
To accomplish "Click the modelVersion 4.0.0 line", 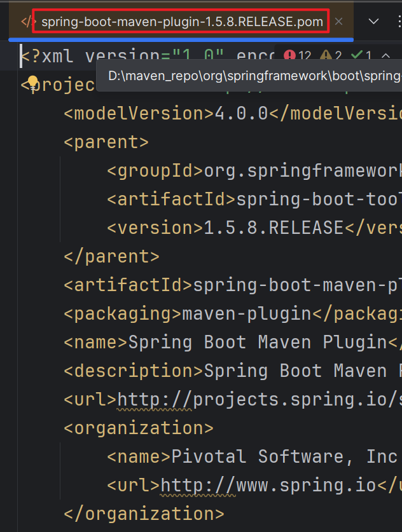I will (233, 113).
